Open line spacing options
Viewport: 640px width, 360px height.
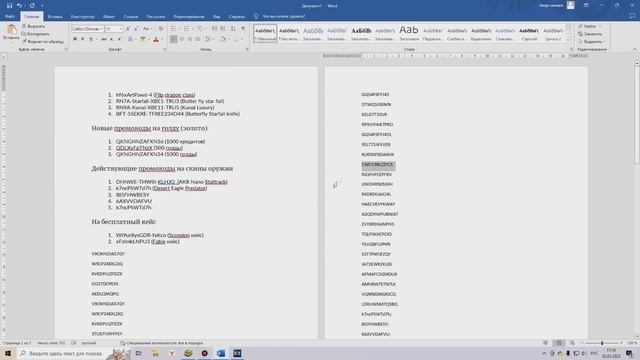click(x=209, y=39)
